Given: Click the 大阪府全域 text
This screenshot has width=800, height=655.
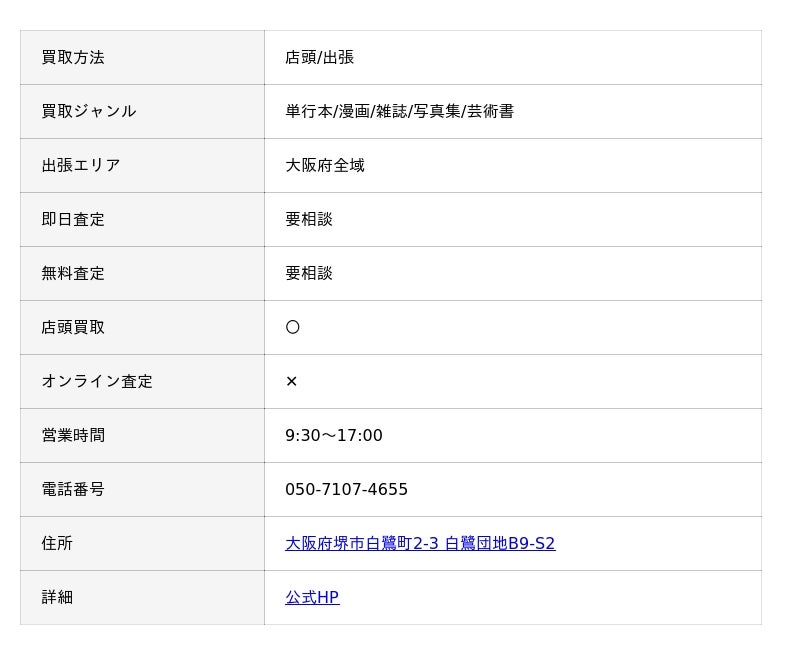Looking at the screenshot, I should [325, 165].
